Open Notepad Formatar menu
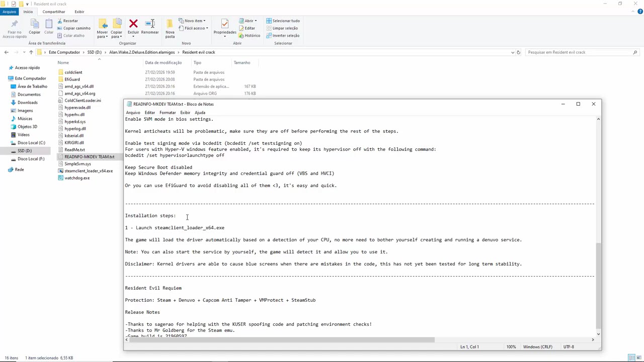This screenshot has height=362, width=644. coord(168,113)
